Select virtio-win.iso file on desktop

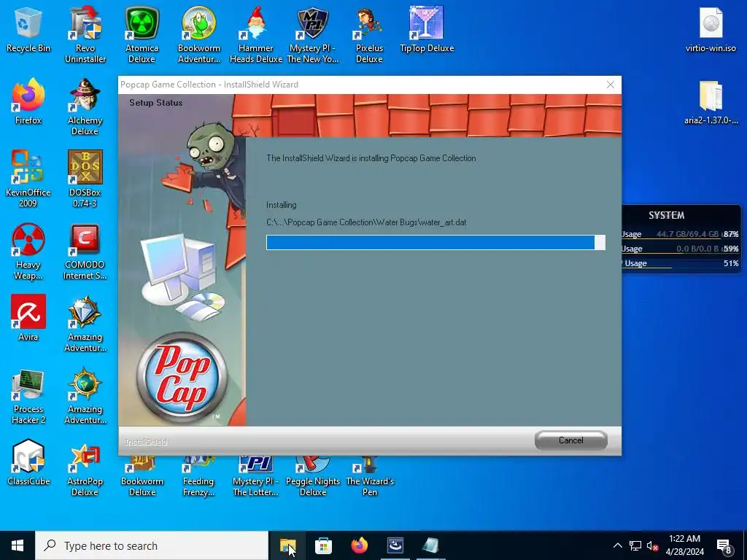(x=711, y=29)
